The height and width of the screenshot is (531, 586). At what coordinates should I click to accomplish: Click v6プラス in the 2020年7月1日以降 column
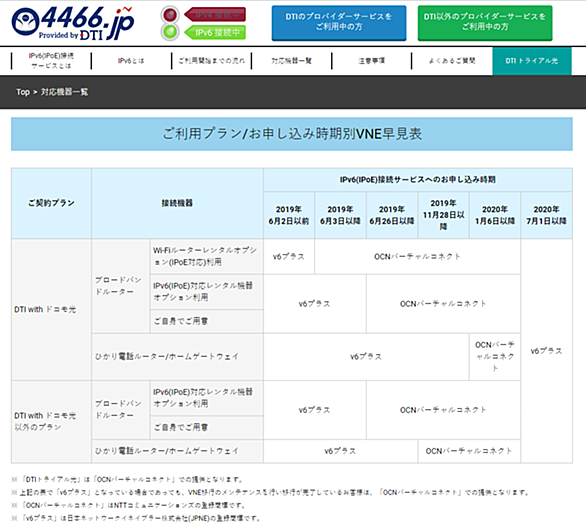tap(546, 351)
